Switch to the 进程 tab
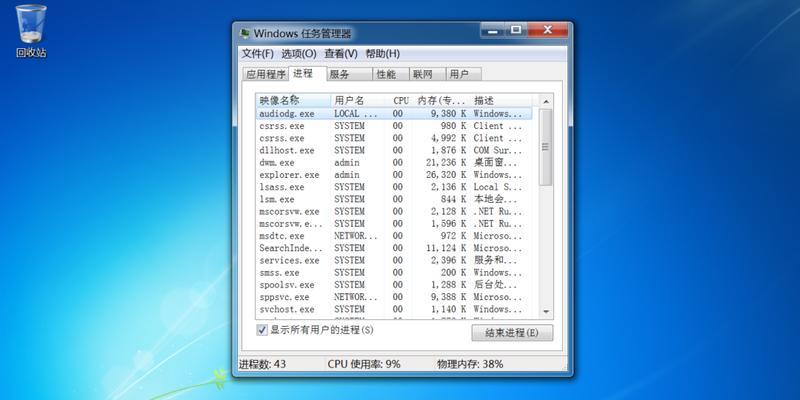Image resolution: width=800 pixels, height=400 pixels. click(307, 73)
